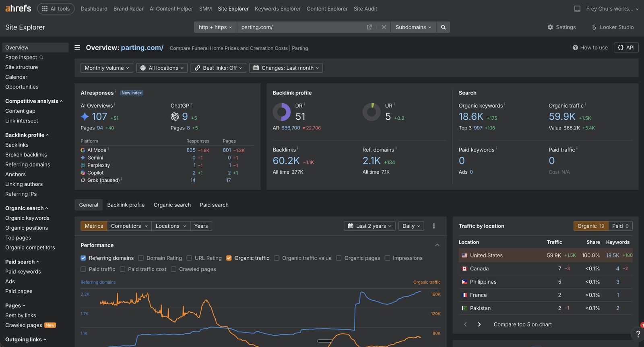Open the chart three-dot options menu
This screenshot has width=644, height=347.
[x=434, y=226]
